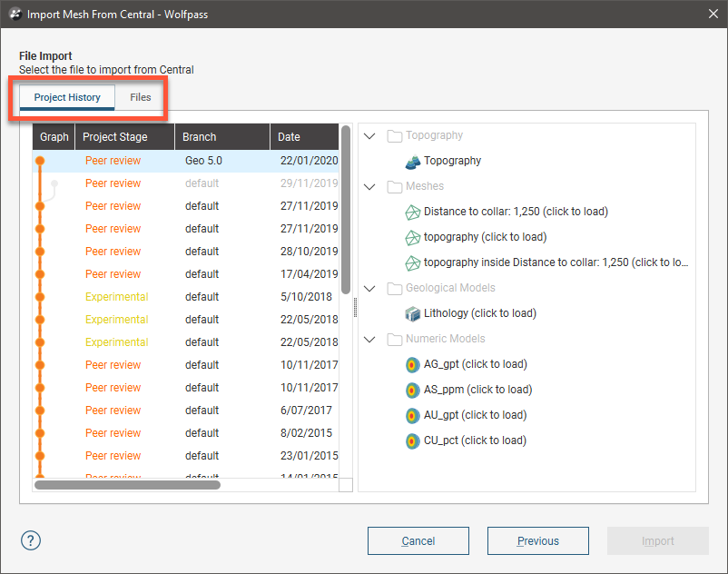Image resolution: width=728 pixels, height=574 pixels.
Task: Click the horizontal scrollbar under the history table
Action: [x=127, y=485]
